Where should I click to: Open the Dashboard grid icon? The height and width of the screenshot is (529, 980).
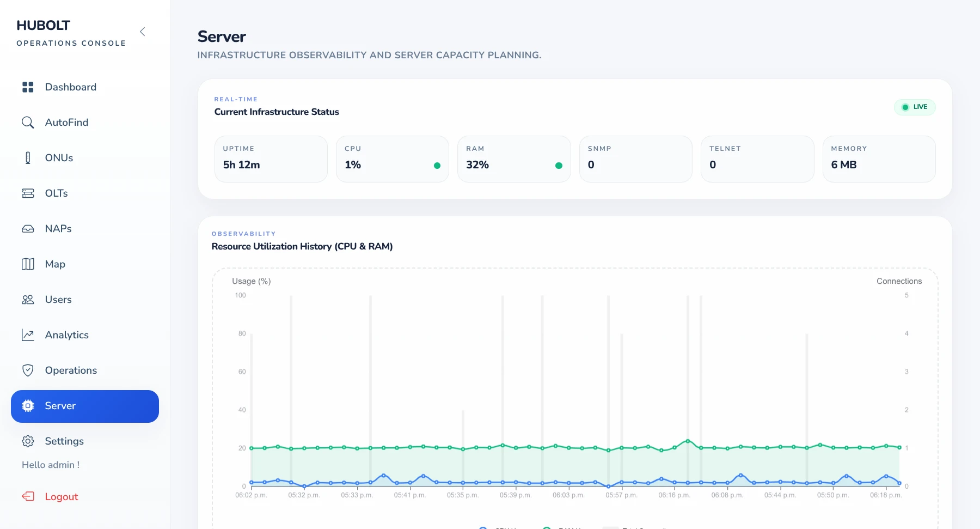click(x=28, y=87)
